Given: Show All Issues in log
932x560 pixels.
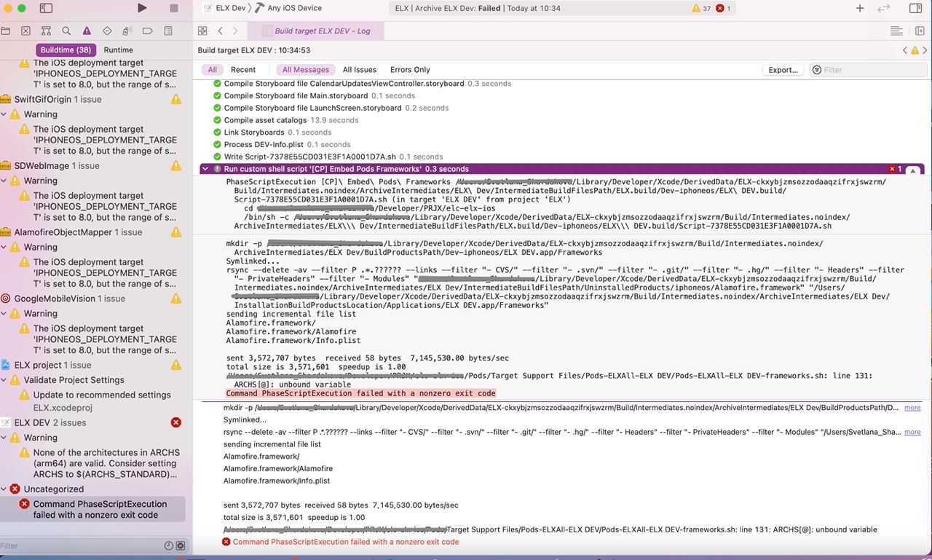Looking at the screenshot, I should (x=360, y=70).
